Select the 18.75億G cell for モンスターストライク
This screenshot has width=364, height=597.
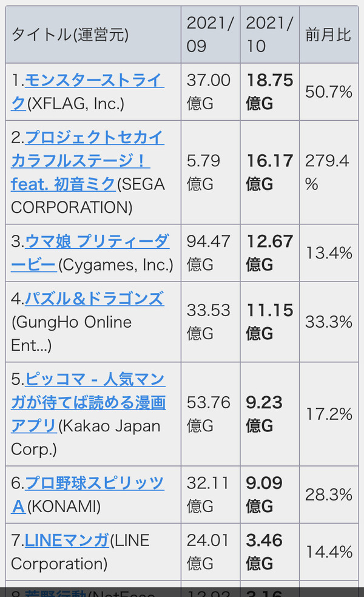(269, 92)
